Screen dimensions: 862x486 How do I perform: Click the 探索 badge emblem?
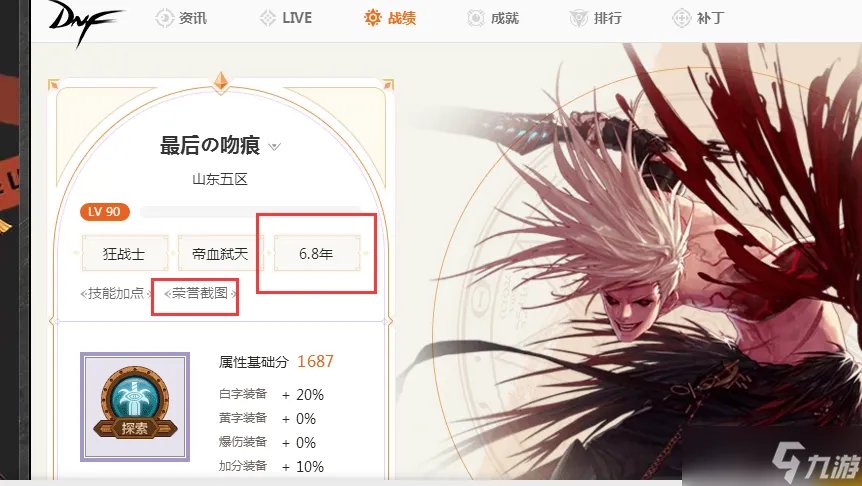135,407
